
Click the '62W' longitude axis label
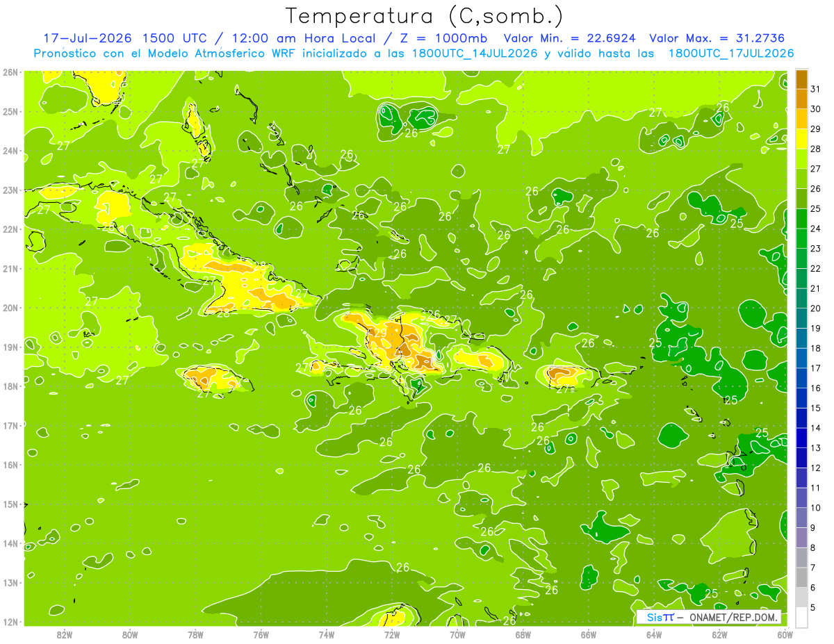tap(719, 634)
